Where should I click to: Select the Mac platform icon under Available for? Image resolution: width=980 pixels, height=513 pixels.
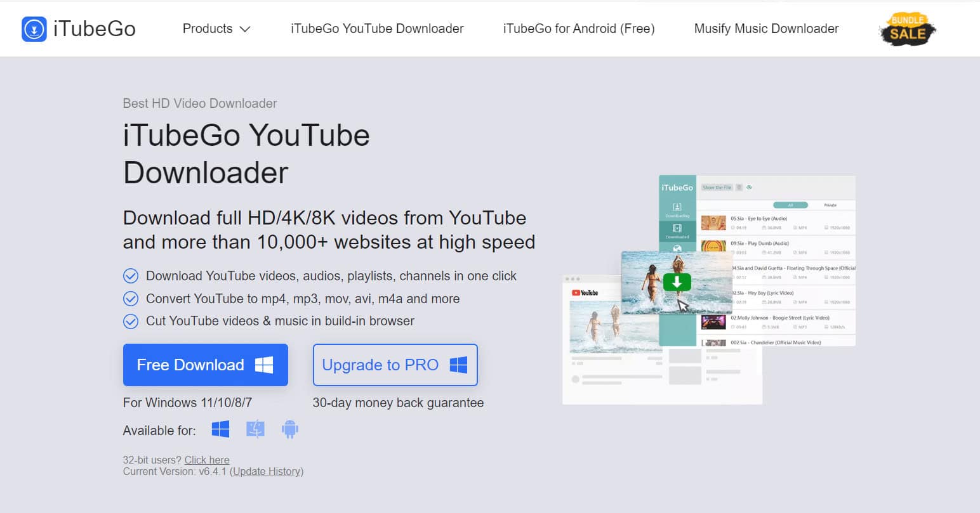point(255,429)
